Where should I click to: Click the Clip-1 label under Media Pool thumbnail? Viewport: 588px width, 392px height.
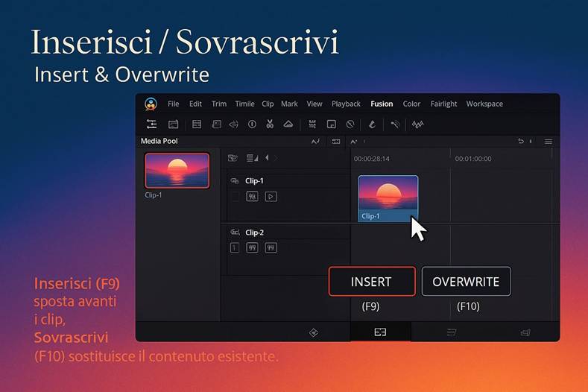154,195
